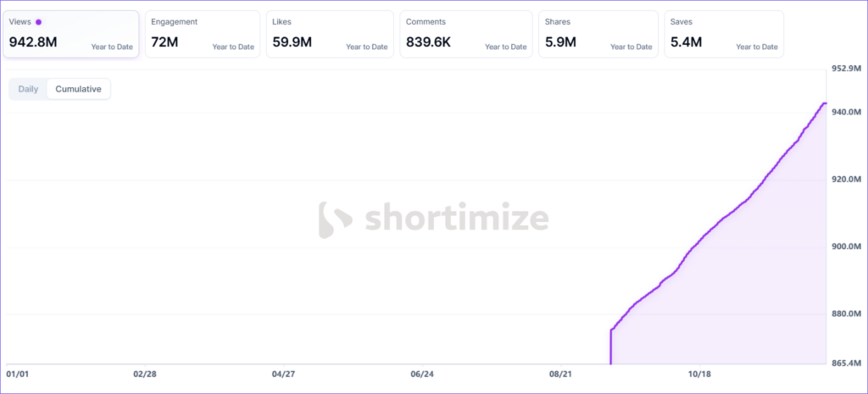This screenshot has width=868, height=394.
Task: Switch chart to Daily view
Action: click(28, 89)
